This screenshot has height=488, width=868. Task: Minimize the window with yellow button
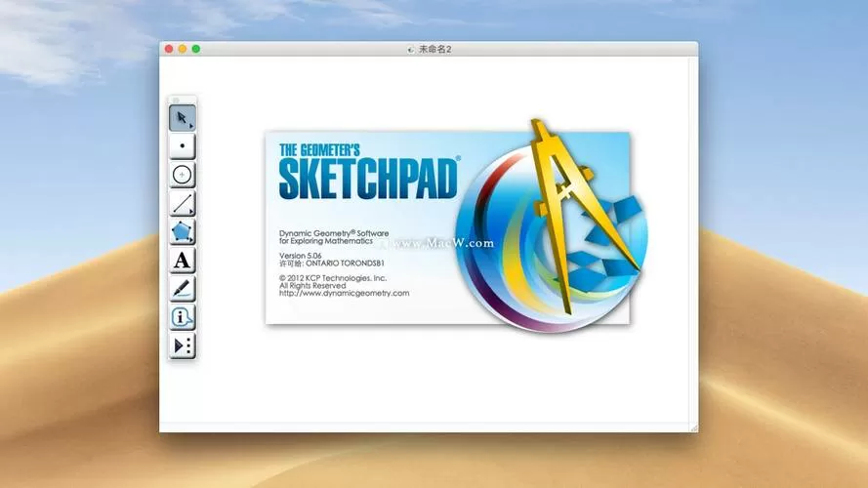(x=183, y=49)
